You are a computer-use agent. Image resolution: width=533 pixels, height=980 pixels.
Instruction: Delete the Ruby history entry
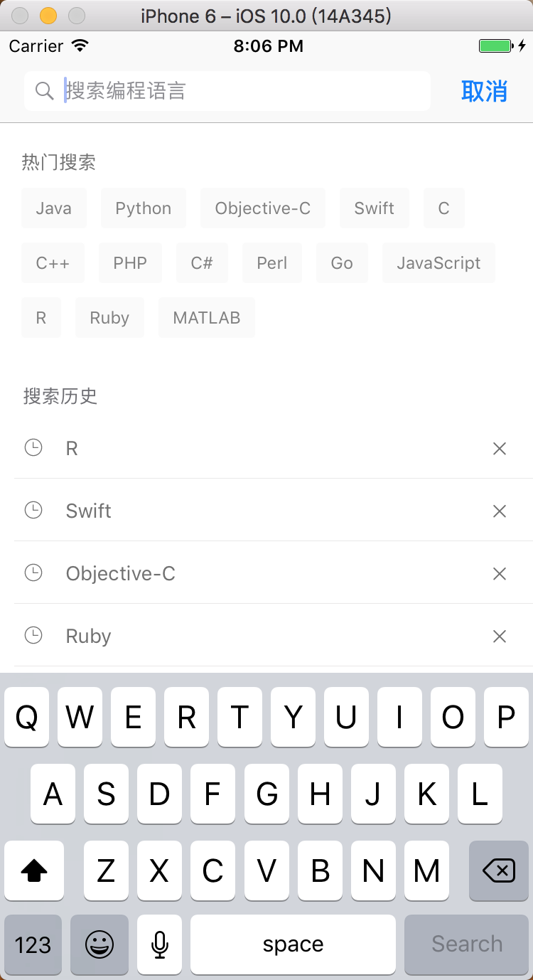tap(500, 637)
